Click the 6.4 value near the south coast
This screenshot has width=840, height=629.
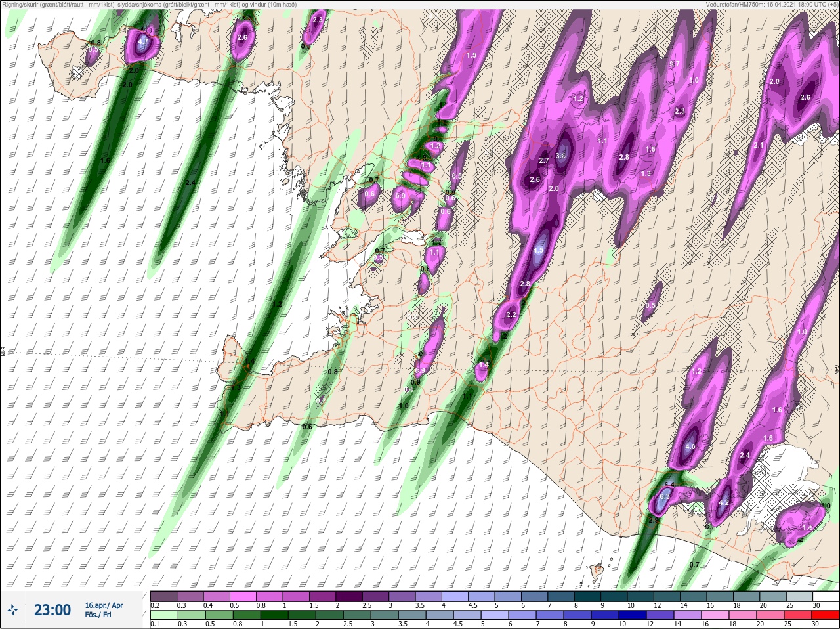[669, 485]
